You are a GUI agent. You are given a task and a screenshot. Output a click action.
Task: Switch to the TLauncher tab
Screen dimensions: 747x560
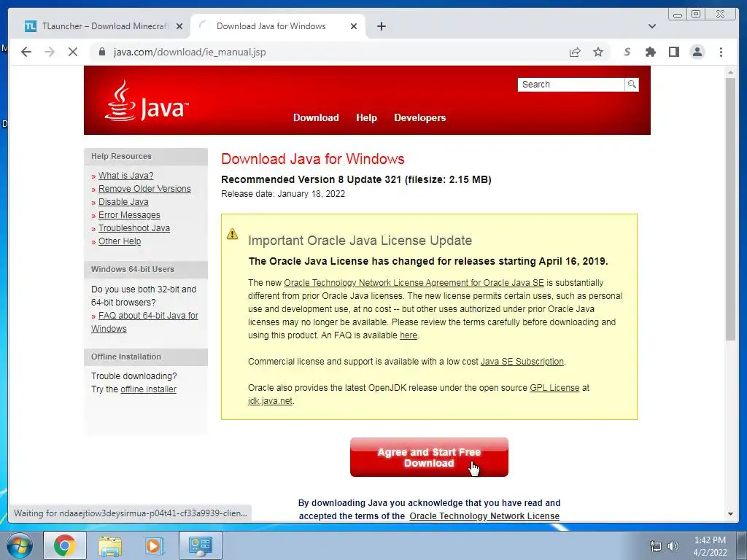(x=104, y=26)
